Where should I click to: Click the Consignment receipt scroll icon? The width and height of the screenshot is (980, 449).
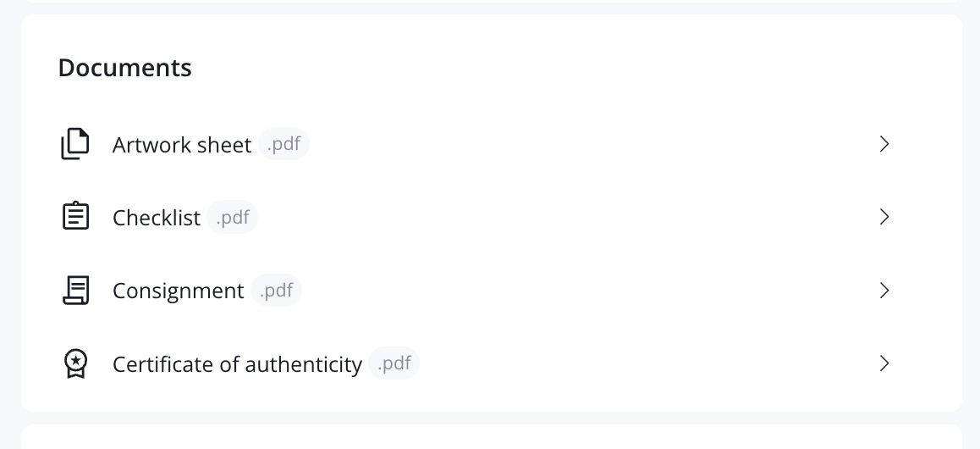click(x=75, y=291)
